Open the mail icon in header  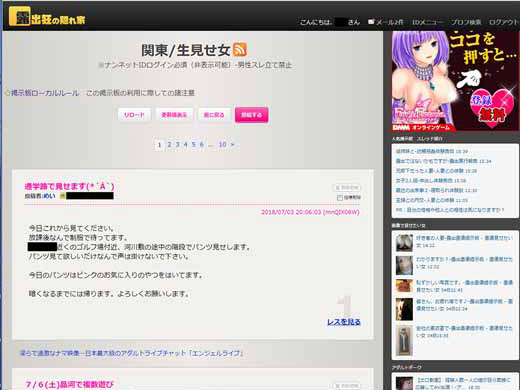click(371, 22)
